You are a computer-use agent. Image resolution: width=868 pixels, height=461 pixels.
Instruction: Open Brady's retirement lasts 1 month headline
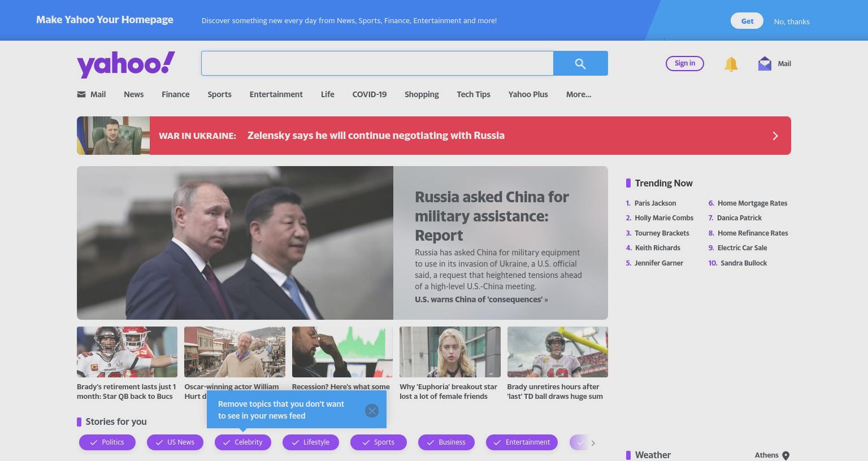(x=127, y=392)
